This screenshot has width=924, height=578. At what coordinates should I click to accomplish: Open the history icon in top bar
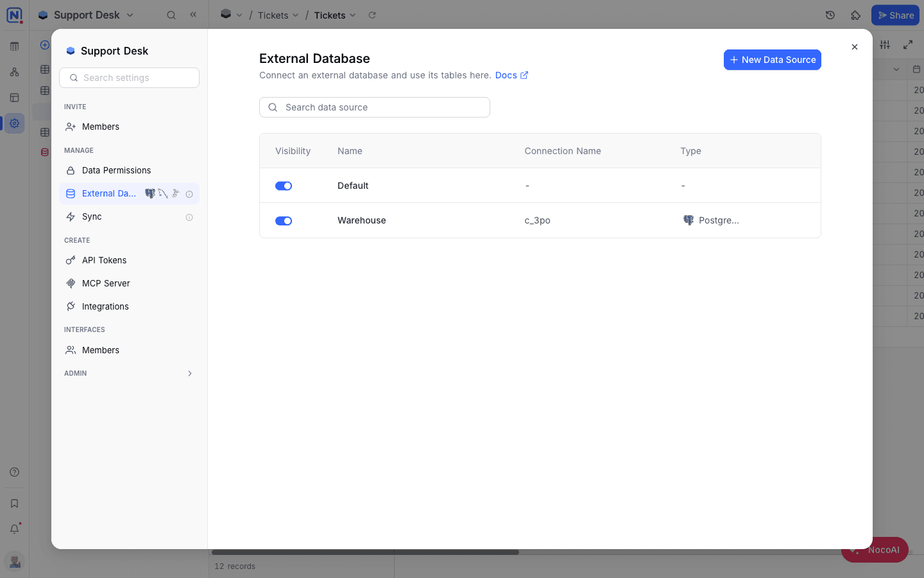tap(830, 15)
